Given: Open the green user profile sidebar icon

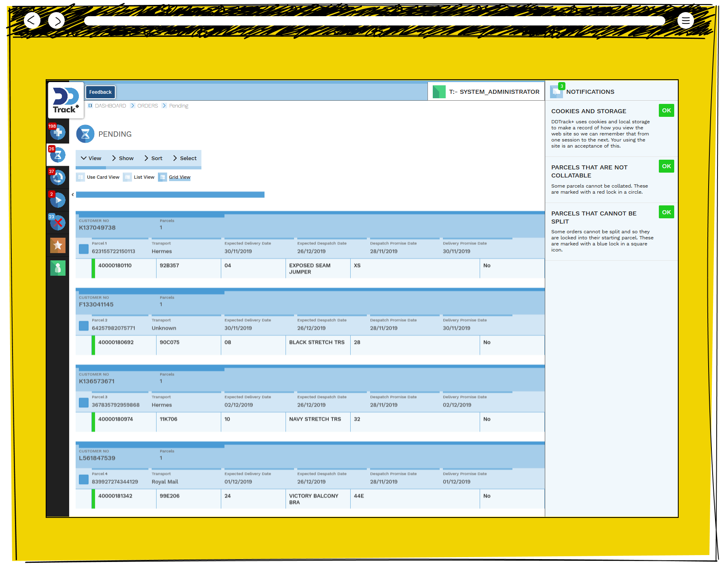Looking at the screenshot, I should click(58, 268).
